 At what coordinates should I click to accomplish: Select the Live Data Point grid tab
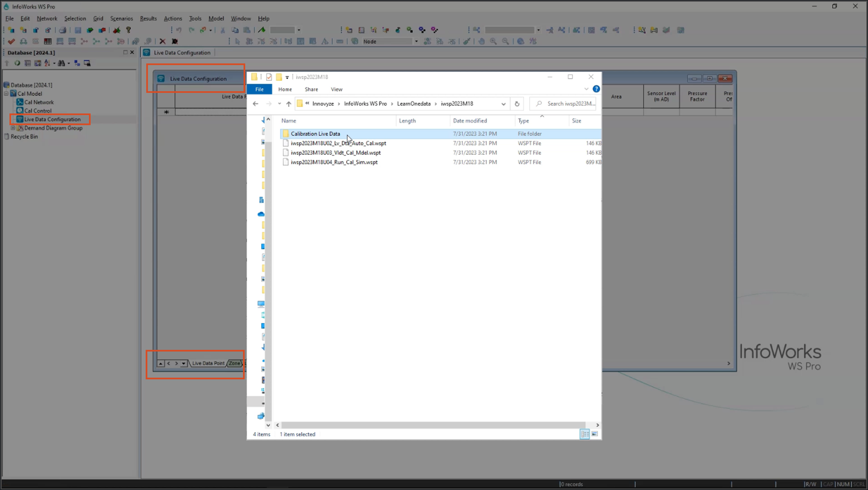pyautogui.click(x=208, y=363)
